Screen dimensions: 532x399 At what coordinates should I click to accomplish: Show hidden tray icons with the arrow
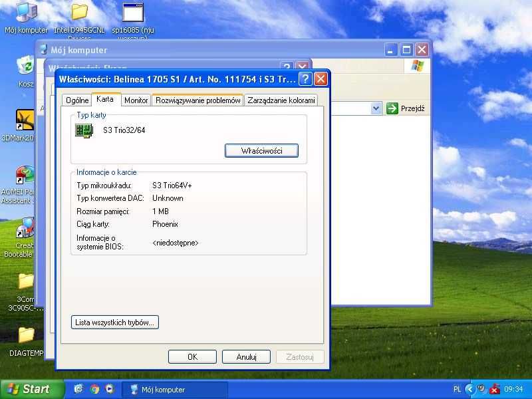click(x=470, y=389)
